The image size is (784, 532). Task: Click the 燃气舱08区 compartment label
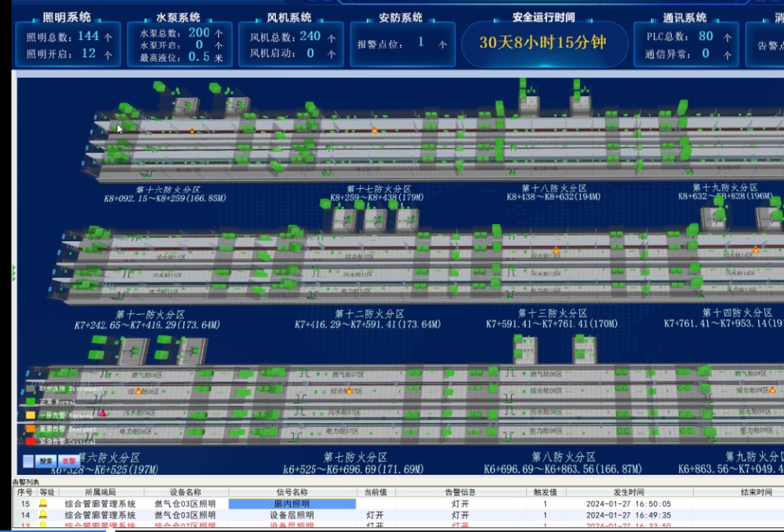tap(546, 374)
